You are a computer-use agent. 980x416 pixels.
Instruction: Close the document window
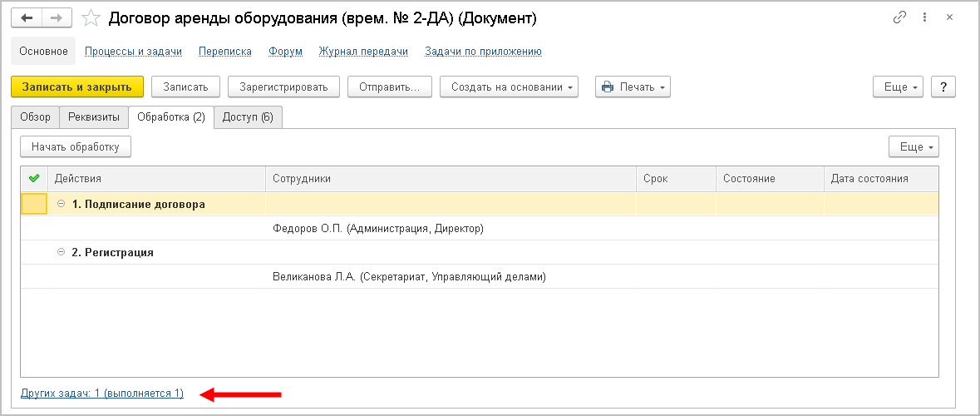point(950,17)
